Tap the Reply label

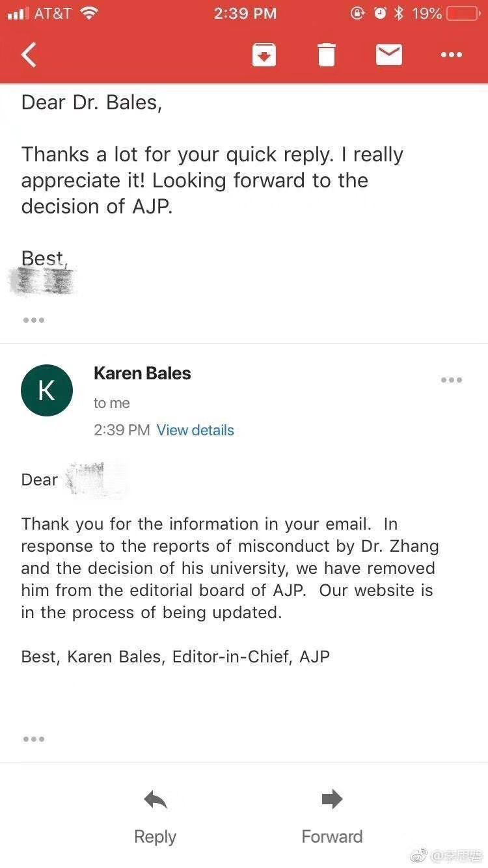tap(155, 837)
